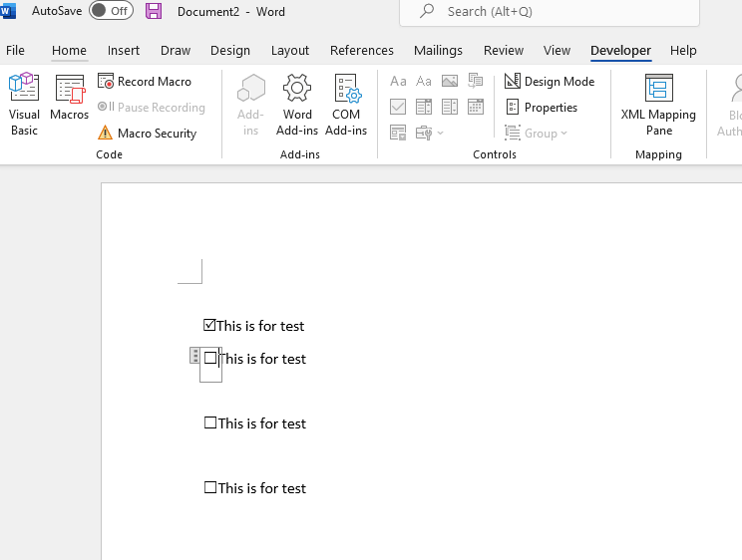The height and width of the screenshot is (560, 742).
Task: Click the content control drag handle
Action: tap(194, 356)
